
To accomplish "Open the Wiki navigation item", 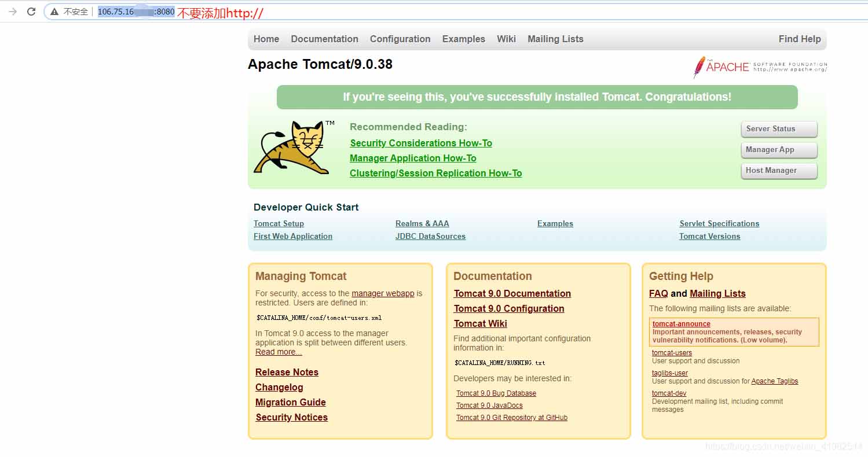I will click(506, 39).
